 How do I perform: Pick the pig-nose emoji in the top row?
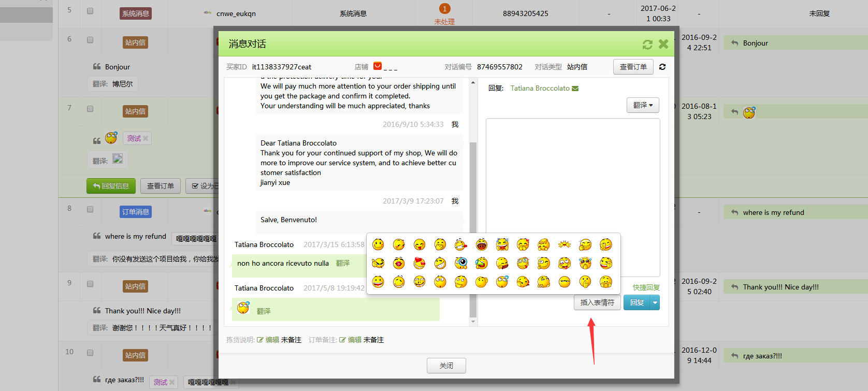point(481,244)
